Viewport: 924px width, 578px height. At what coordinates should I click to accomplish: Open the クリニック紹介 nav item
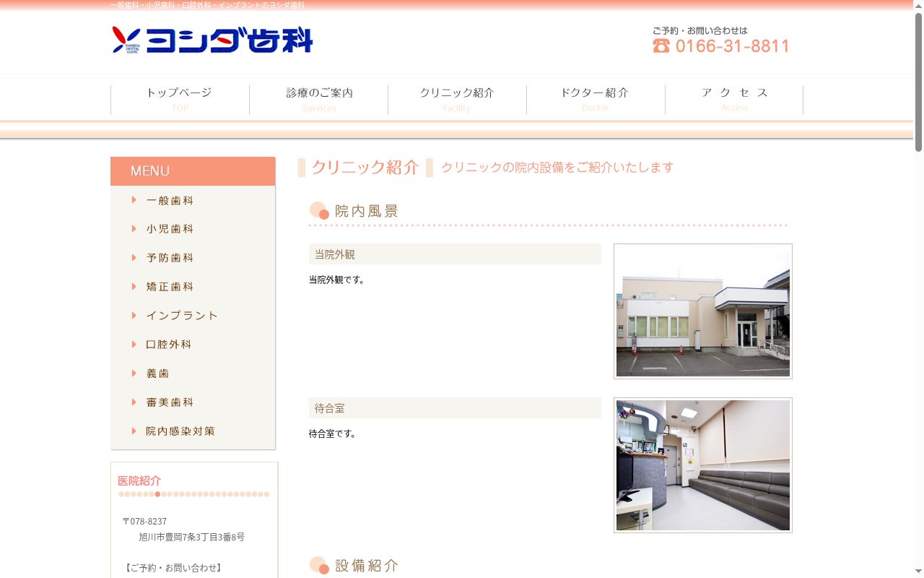pos(457,99)
